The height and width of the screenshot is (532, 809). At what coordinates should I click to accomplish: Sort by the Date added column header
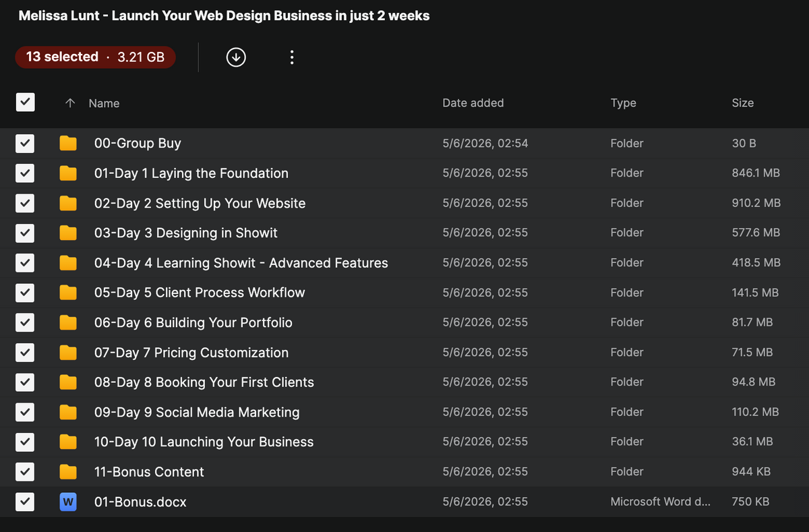473,103
